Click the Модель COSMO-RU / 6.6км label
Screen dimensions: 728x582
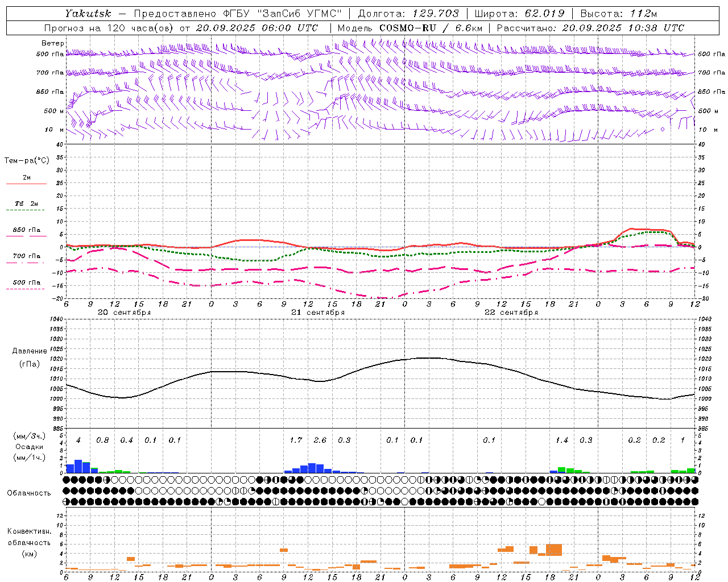[410, 28]
